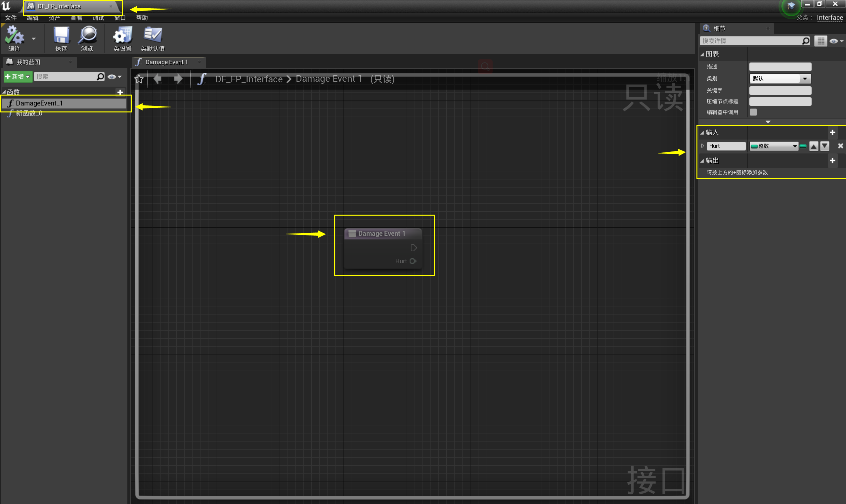The width and height of the screenshot is (846, 504).
Task: Open the 编辑 menu
Action: point(33,18)
